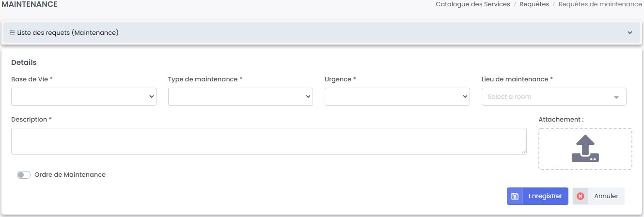The image size is (644, 217).
Task: Click the Ordre de Maintenance label text
Action: tap(70, 175)
